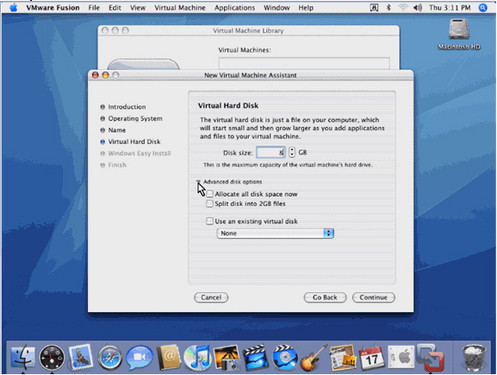Screen dimensions: 497x375
Task: Open iChat bubble icon in dock
Action: (x=139, y=357)
